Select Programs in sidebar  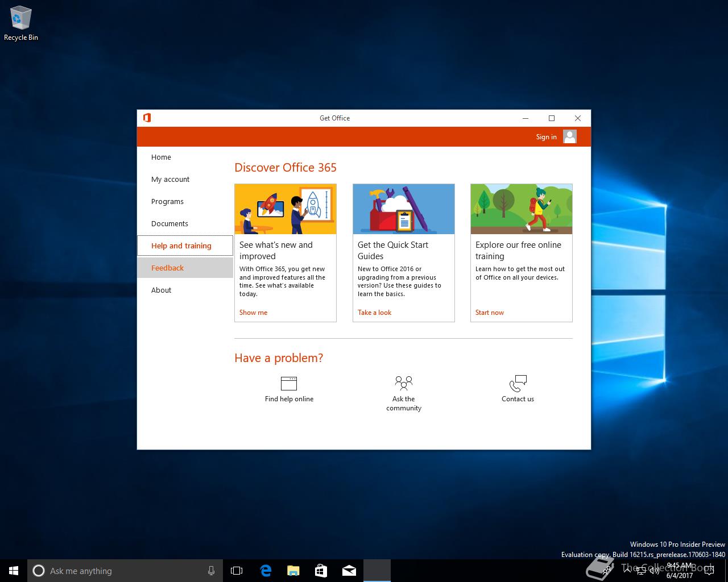(x=185, y=202)
